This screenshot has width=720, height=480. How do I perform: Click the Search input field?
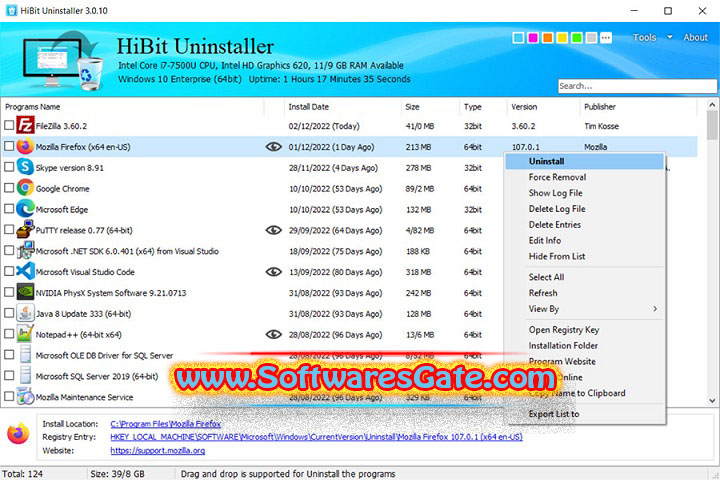[637, 86]
